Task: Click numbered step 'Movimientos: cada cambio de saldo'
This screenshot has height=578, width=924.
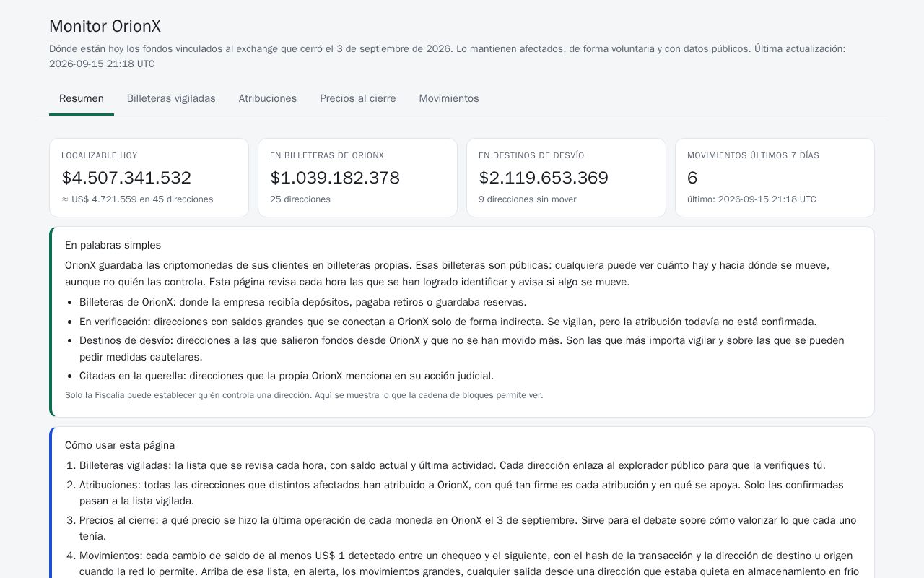Action: (x=468, y=564)
